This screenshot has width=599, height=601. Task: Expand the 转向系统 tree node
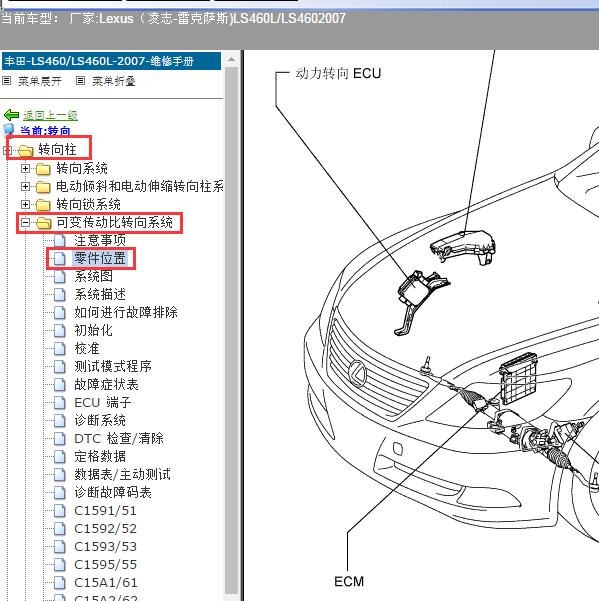[x=25, y=169]
